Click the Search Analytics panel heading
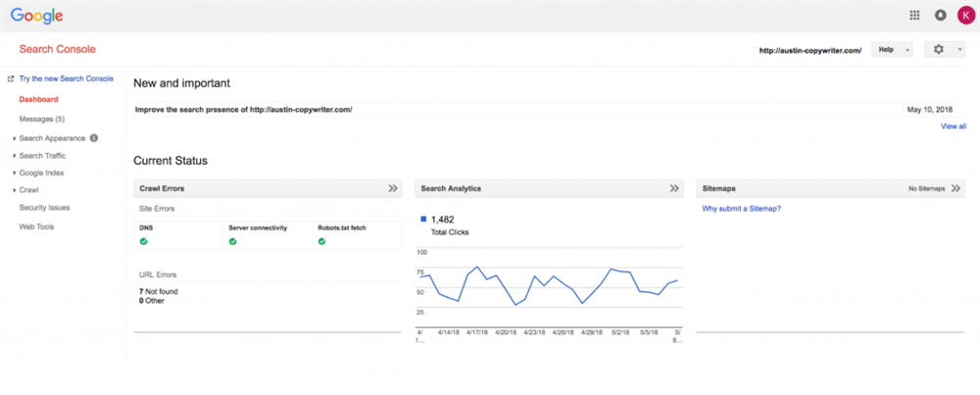 click(451, 188)
